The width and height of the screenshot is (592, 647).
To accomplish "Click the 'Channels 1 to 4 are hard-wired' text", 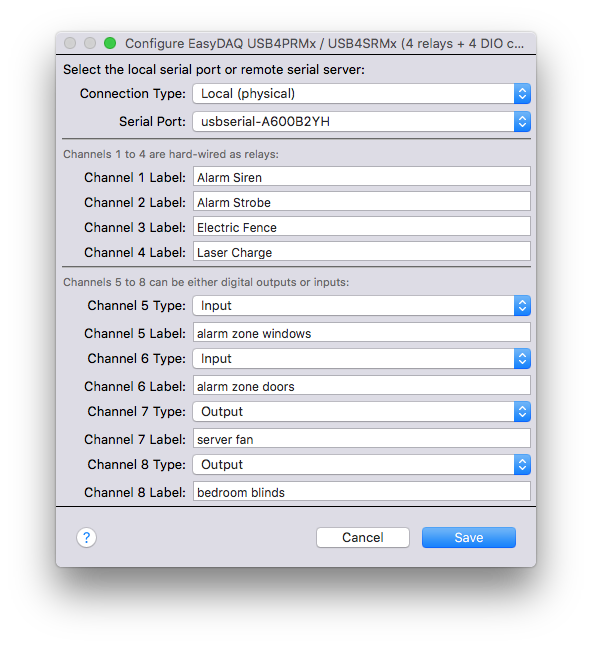I will (x=171, y=154).
